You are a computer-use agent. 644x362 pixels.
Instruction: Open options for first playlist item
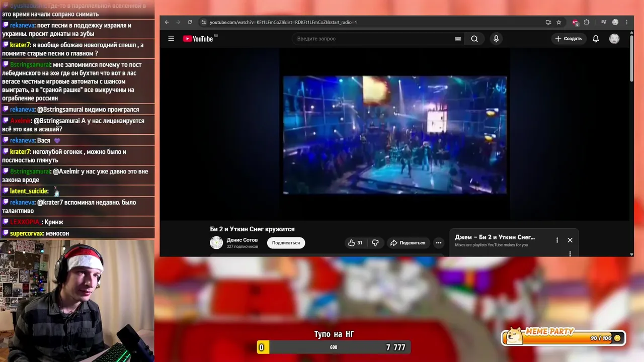coord(570,254)
